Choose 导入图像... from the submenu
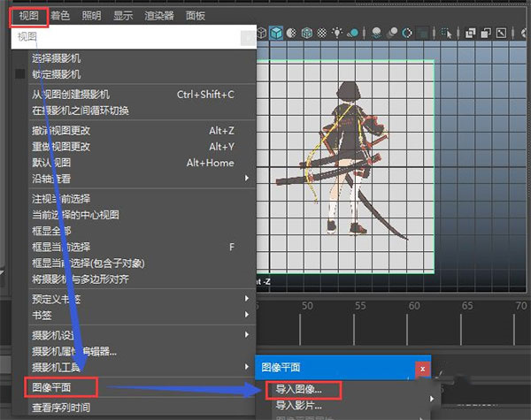Viewport: 531px width, 420px height. pos(297,388)
